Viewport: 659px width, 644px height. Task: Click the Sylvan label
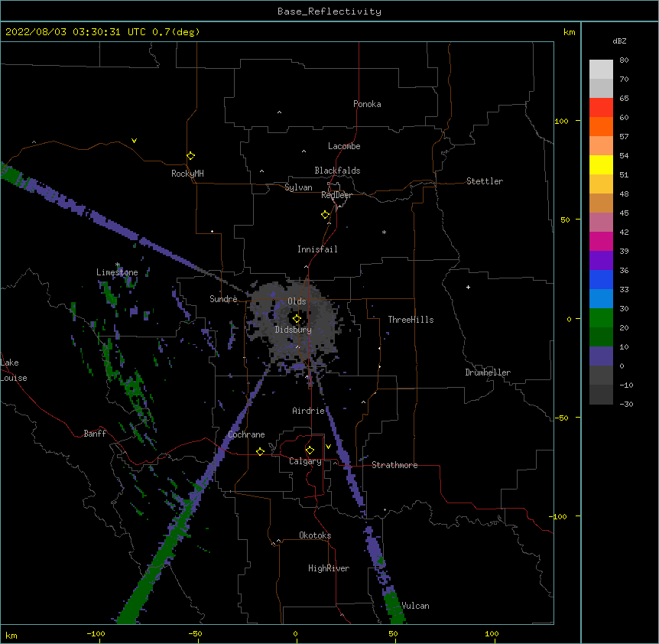298,187
